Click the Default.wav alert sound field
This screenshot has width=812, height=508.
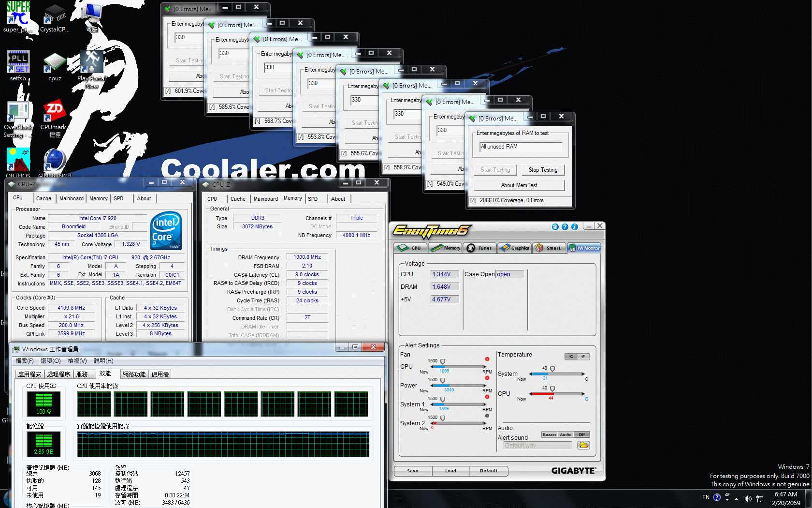coord(537,446)
